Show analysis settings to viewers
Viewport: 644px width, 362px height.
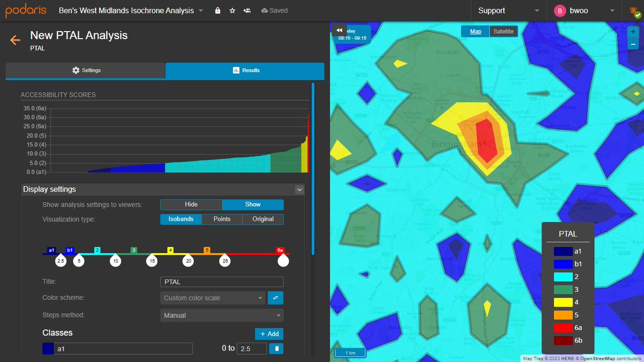[x=252, y=204]
